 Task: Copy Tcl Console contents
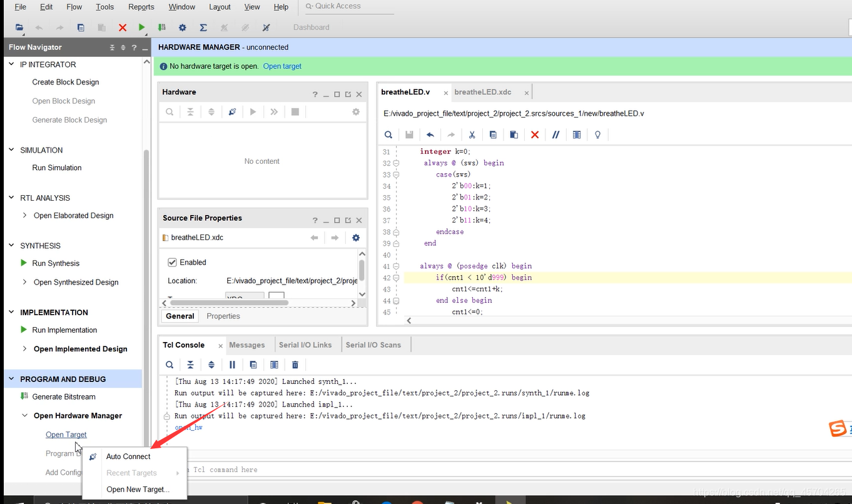click(x=253, y=365)
